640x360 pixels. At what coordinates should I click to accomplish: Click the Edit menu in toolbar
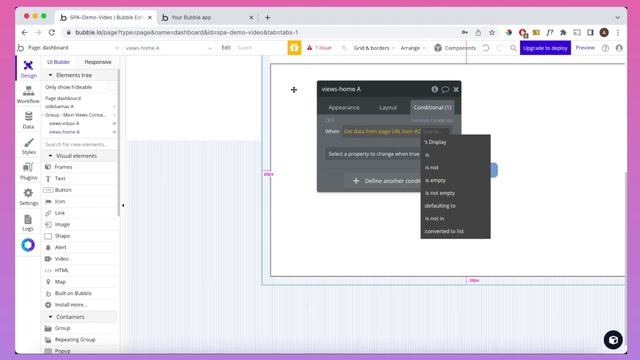pyautogui.click(x=226, y=48)
